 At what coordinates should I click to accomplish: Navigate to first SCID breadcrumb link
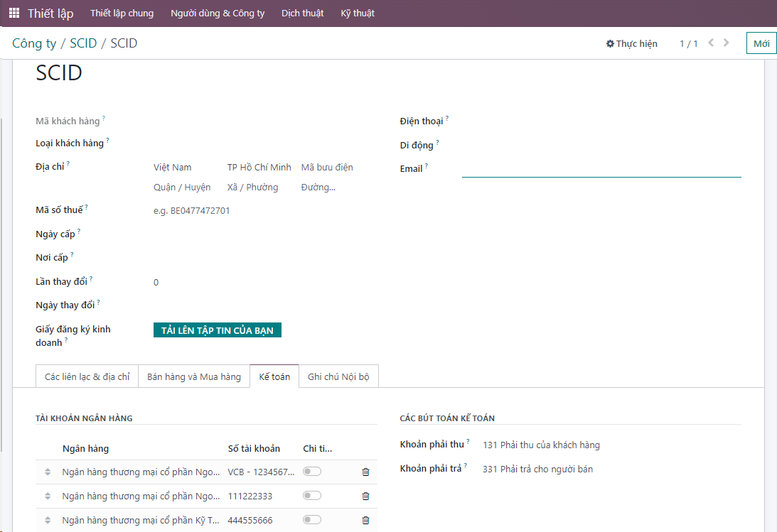coord(83,43)
